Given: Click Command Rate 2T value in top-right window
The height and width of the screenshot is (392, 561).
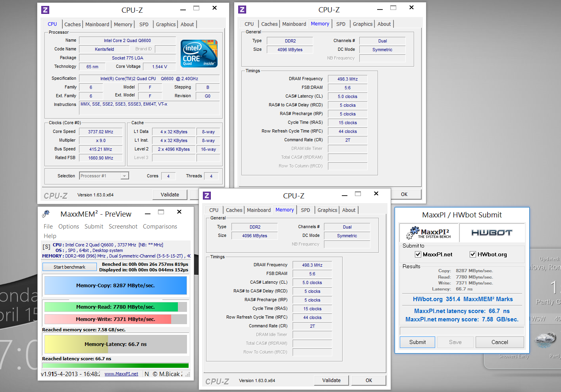Looking at the screenshot, I should coord(348,140).
